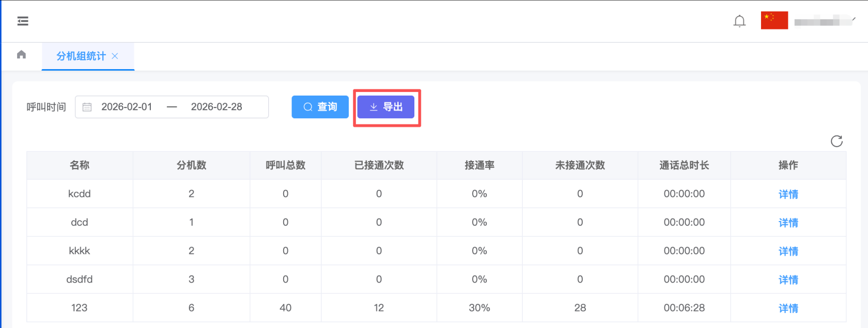
Task: Open 详情 for the dsfd row
Action: click(x=788, y=279)
